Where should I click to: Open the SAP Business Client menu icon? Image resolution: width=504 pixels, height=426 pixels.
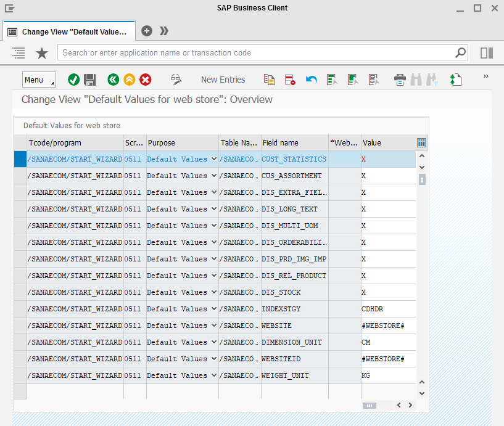pyautogui.click(x=10, y=8)
